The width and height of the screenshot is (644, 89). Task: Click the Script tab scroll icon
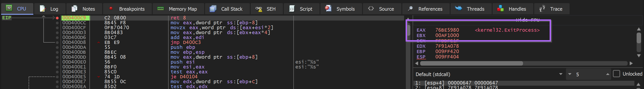(x=292, y=9)
